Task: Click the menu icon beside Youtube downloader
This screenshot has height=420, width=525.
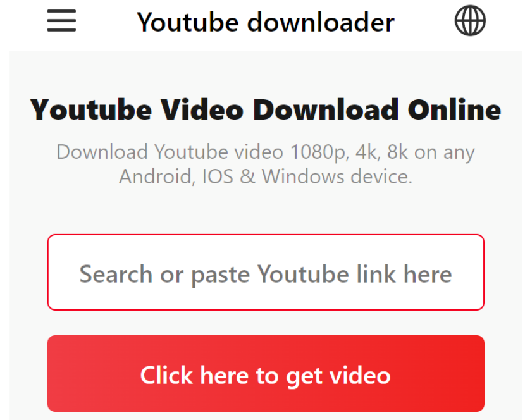Action: 61,21
